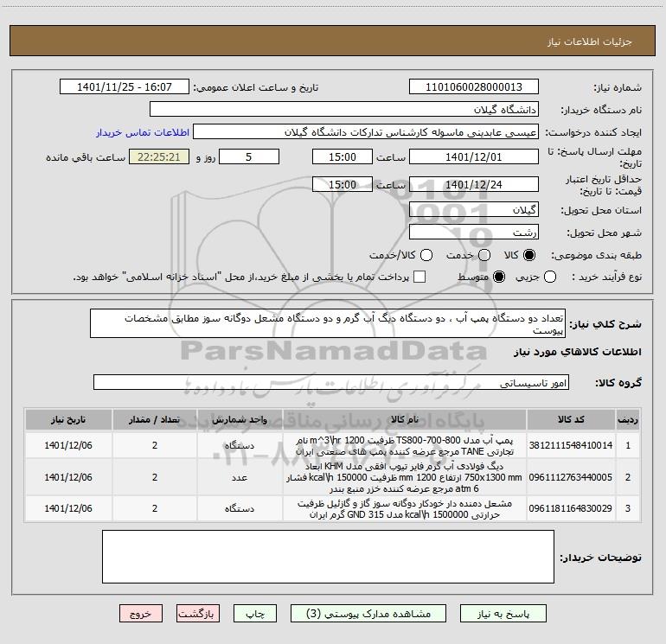Viewport: 666px width, 644px height.
Task: Click the need date in row 2
Action: [68, 477]
